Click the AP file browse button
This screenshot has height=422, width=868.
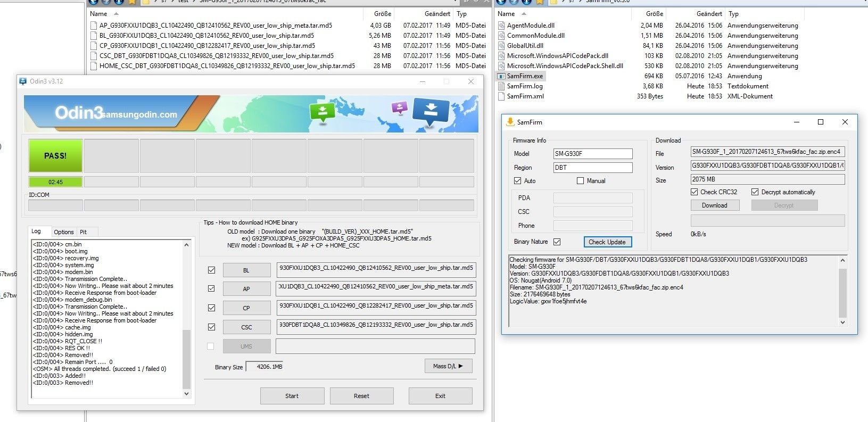coord(246,289)
